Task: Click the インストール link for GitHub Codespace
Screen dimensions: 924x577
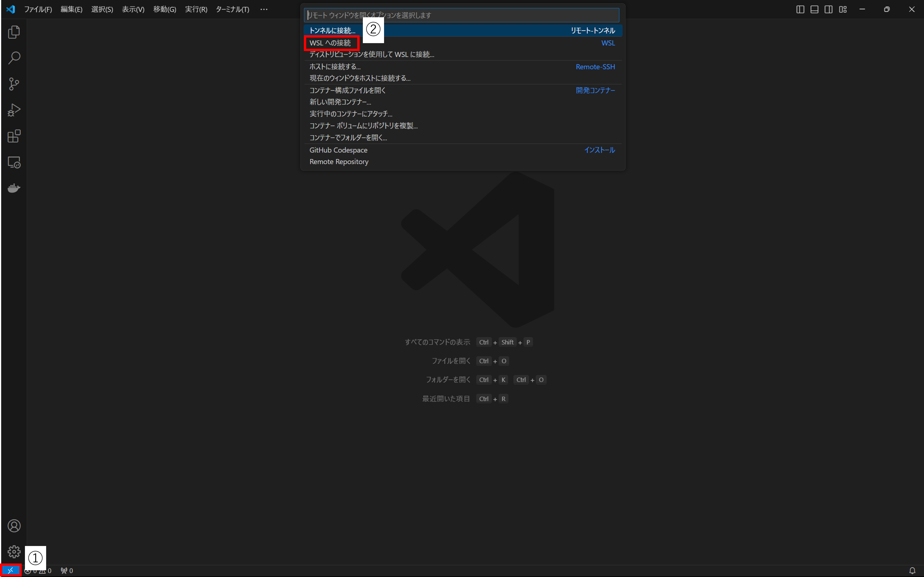Action: point(599,150)
